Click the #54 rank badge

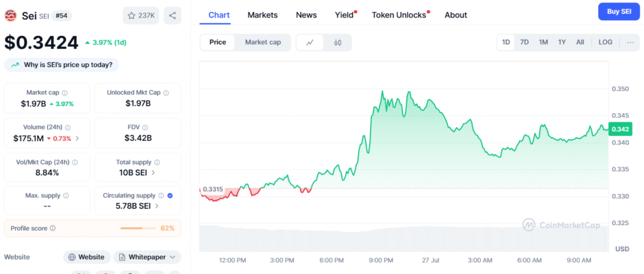[x=62, y=16]
